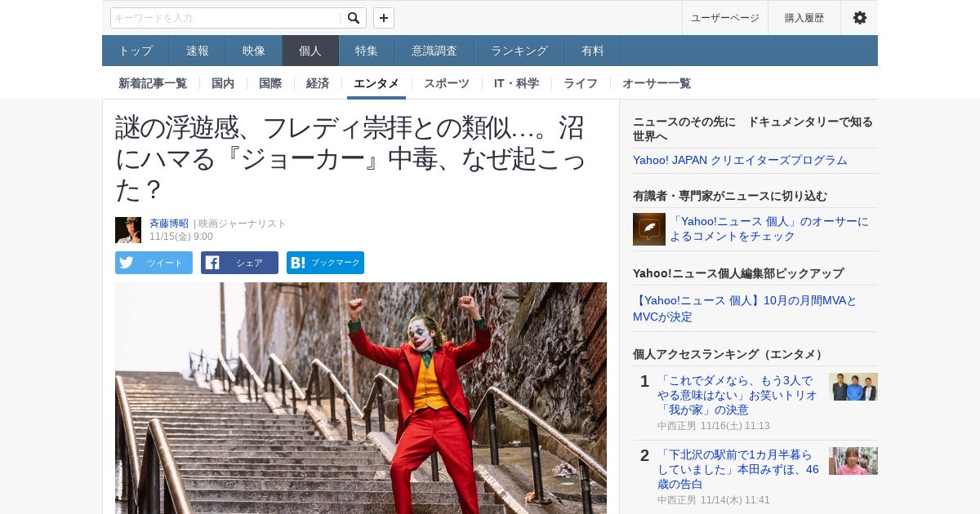Select the IT・科学 category
The width and height of the screenshot is (980, 514).
point(516,83)
